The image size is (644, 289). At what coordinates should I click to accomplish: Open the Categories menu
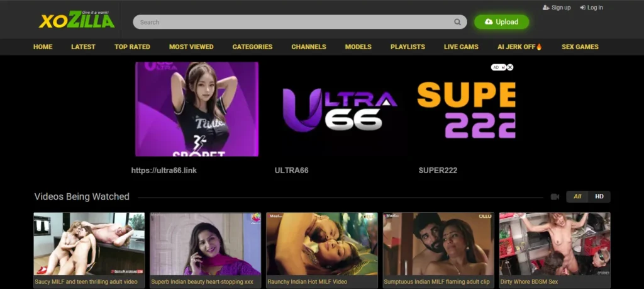click(x=252, y=47)
